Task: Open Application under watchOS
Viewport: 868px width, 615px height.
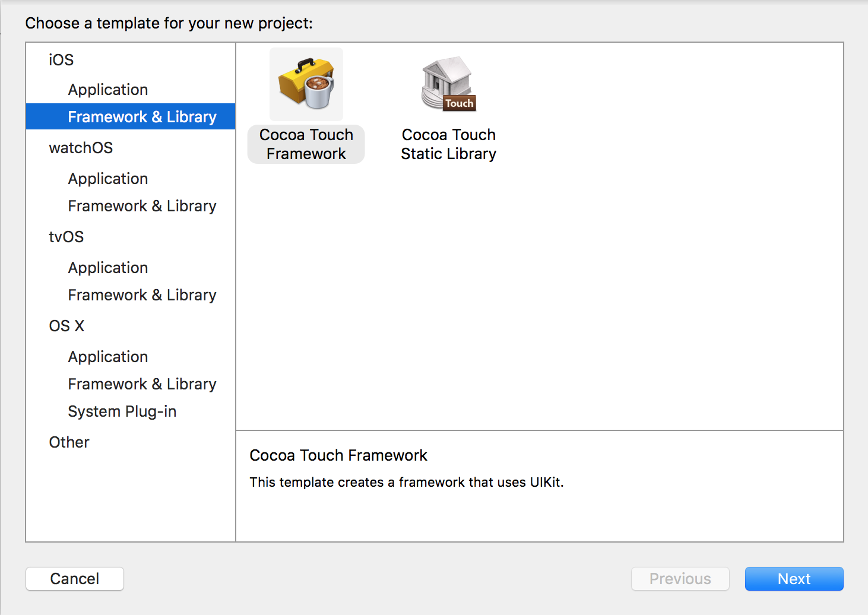Action: [108, 179]
